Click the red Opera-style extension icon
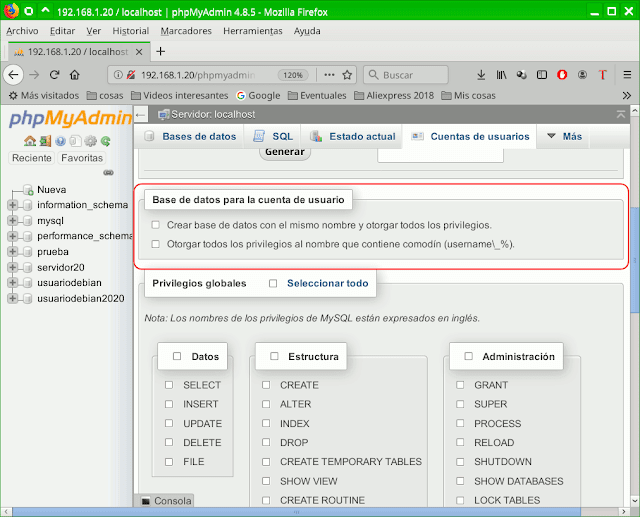This screenshot has width=640, height=517. (562, 75)
